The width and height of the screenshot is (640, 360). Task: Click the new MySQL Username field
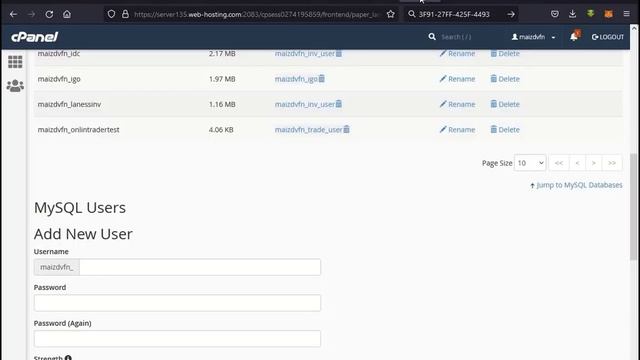tap(200, 267)
